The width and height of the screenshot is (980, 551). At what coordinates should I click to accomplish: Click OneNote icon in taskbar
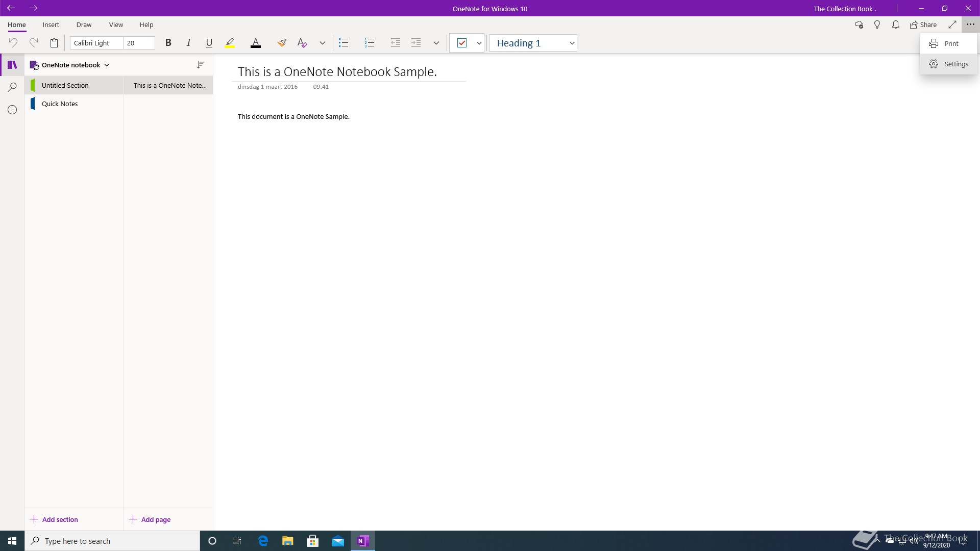click(x=363, y=541)
